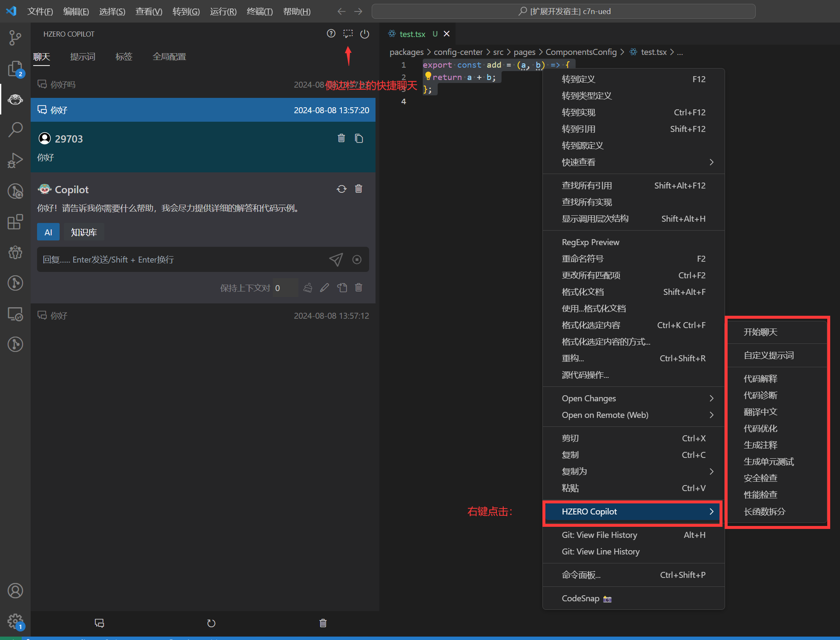The width and height of the screenshot is (840, 640).
Task: Choose 长函数拆分 in the submenu
Action: tap(777, 511)
